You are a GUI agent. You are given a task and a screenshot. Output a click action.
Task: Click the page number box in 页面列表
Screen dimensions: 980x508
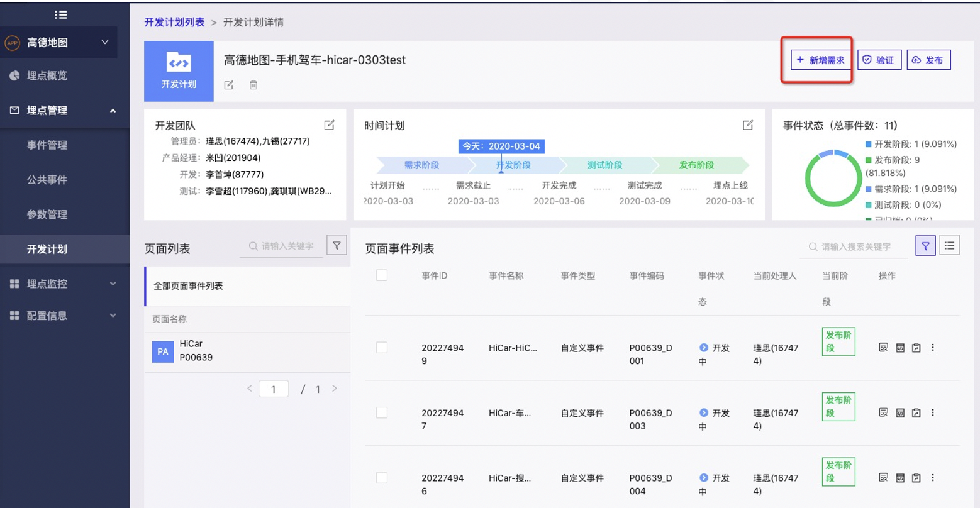pos(273,389)
